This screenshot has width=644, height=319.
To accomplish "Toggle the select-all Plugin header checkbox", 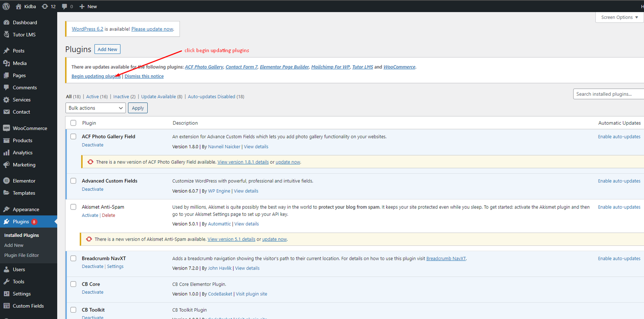I will pos(73,123).
